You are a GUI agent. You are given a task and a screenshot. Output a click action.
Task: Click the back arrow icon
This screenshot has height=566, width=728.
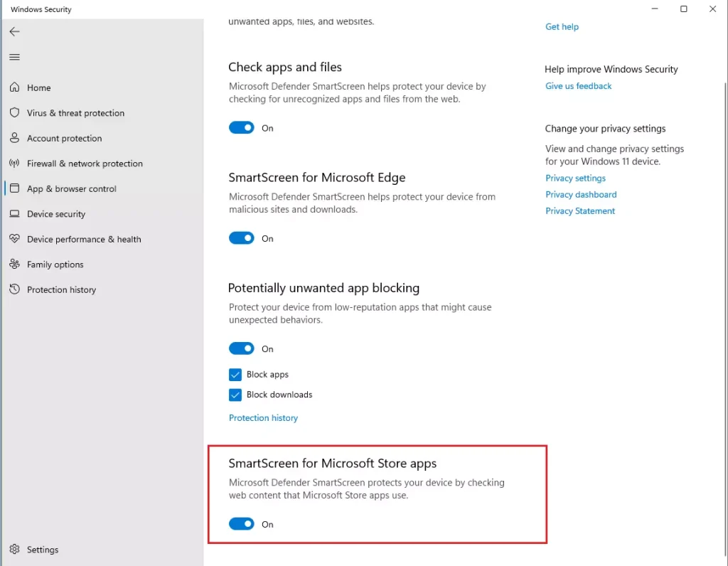(14, 31)
